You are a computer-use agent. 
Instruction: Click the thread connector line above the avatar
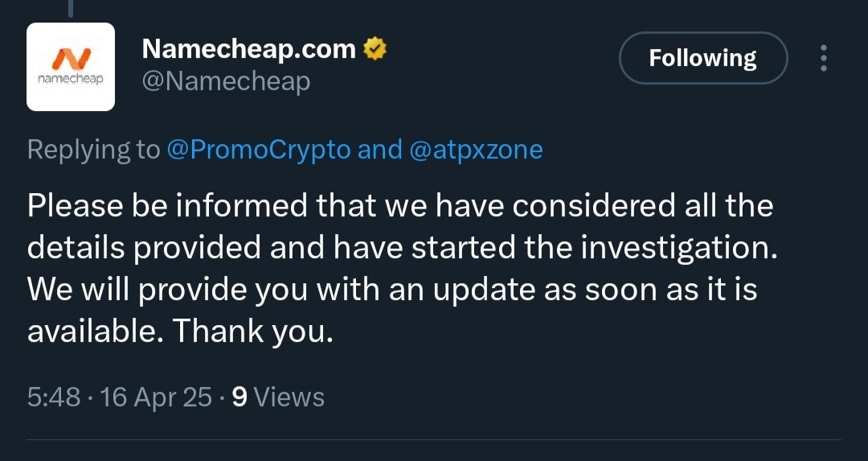tap(71, 8)
